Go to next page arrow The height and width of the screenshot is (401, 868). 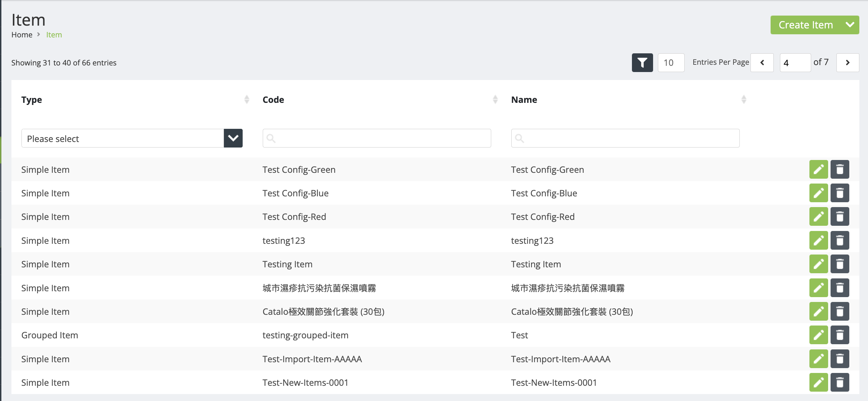848,63
